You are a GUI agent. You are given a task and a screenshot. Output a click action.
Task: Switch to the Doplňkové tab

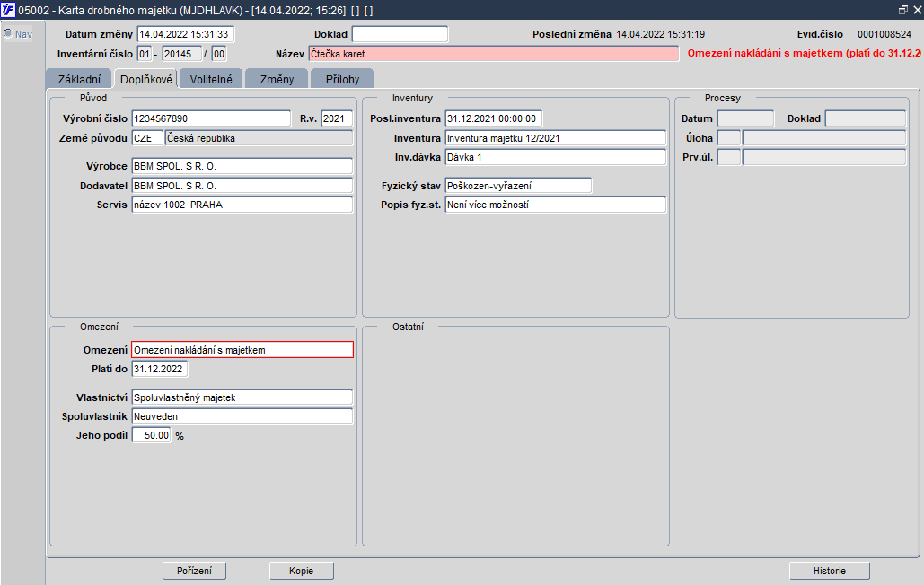pyautogui.click(x=145, y=79)
